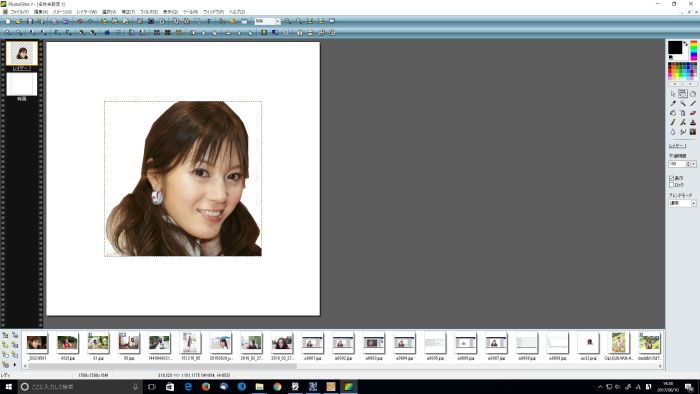Click the scroll right arrow in explorer
Image resolution: width=700 pixels, height=394 pixels.
click(660, 366)
